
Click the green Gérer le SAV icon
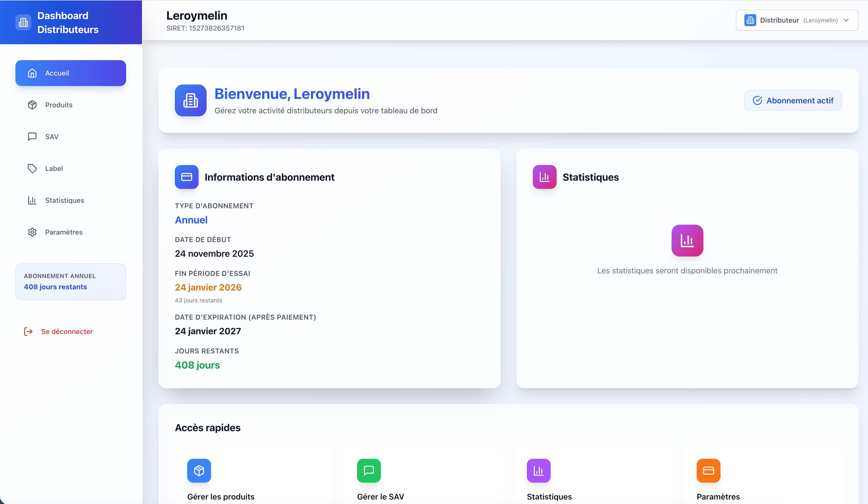tap(368, 470)
